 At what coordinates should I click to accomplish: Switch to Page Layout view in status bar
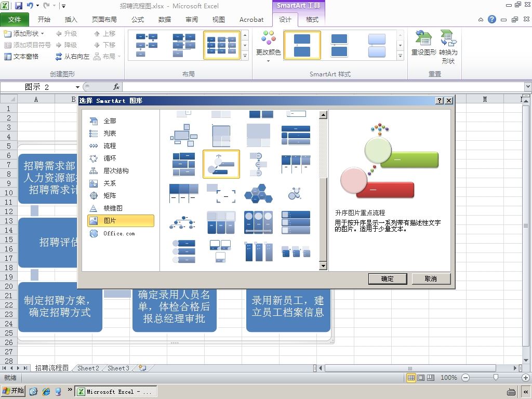(x=421, y=378)
